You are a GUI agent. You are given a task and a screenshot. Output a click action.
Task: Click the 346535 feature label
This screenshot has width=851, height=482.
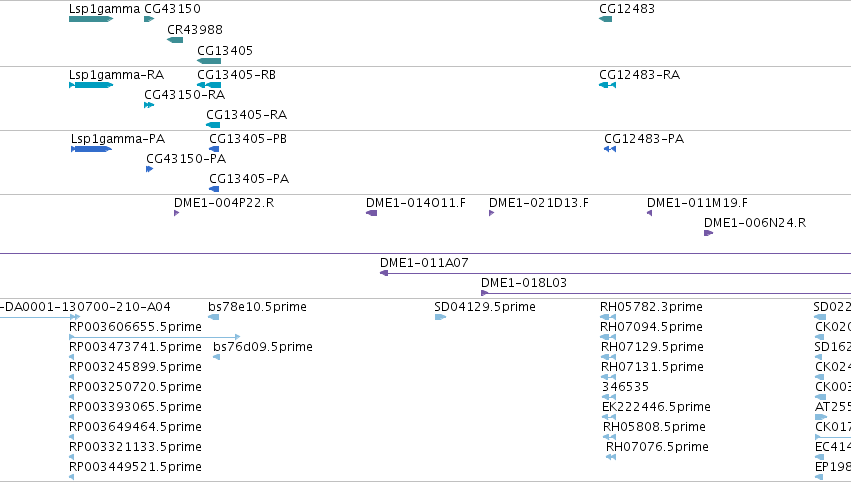(x=625, y=386)
